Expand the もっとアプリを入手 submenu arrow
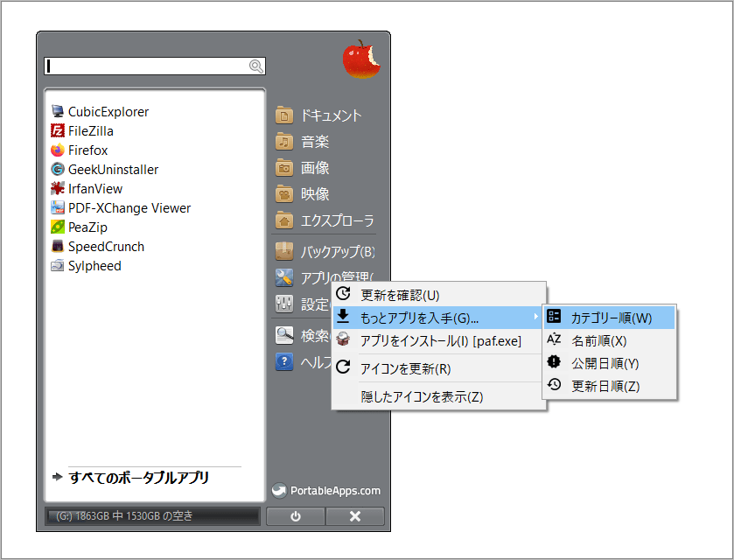Viewport: 734px width, 560px height. pos(536,317)
